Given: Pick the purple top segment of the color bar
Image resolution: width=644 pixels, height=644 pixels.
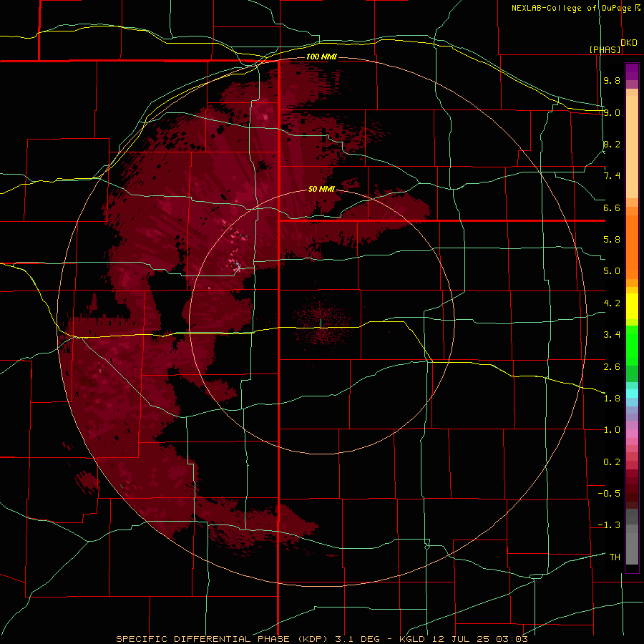Looking at the screenshot, I should click(632, 72).
